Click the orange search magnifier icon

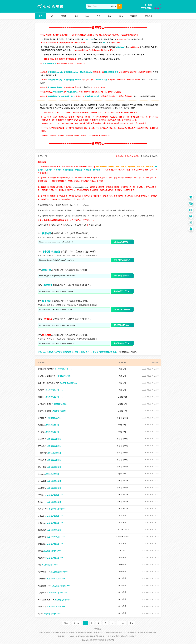(x=120, y=6)
